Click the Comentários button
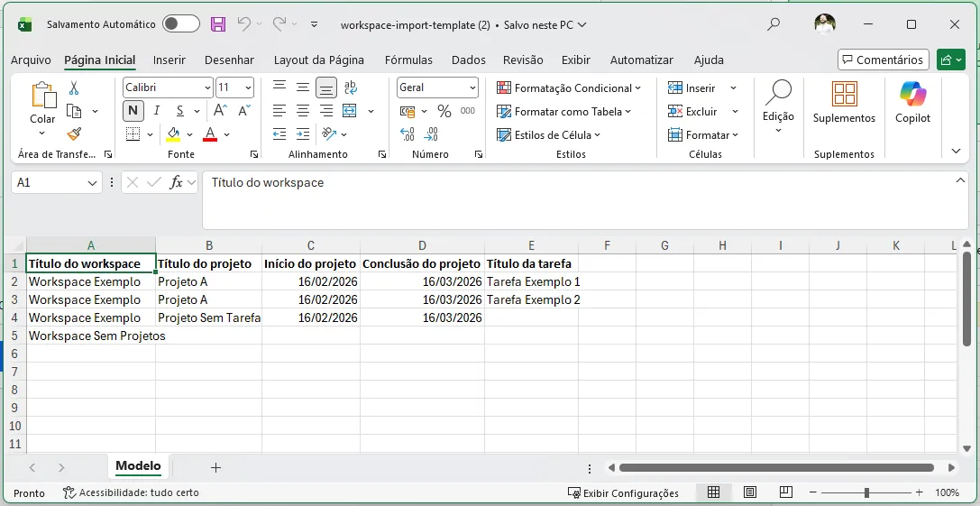 coord(884,60)
